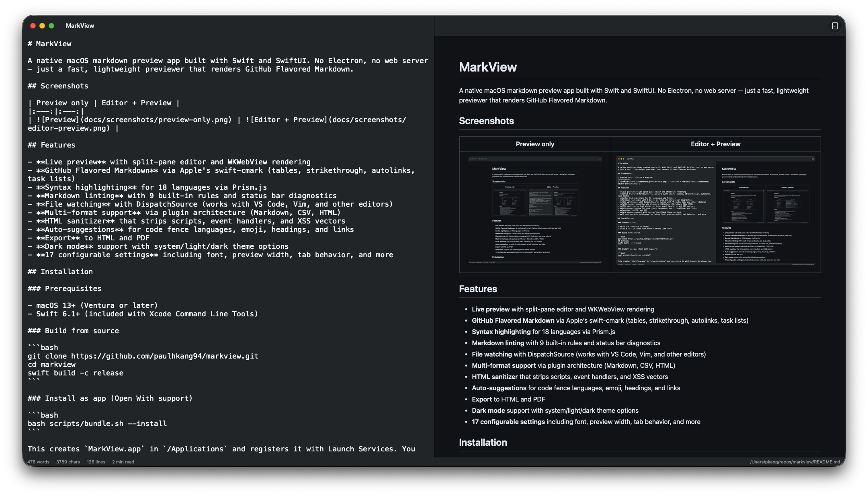Click the MarkView heading in the preview pane
Viewport: 868px width, 496px height.
(x=488, y=68)
